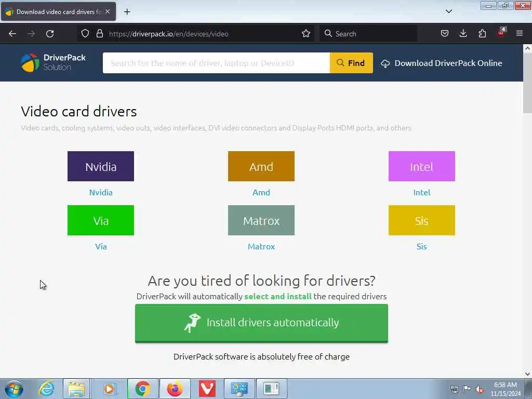Open the purple Nvidia tile
Image resolution: width=532 pixels, height=399 pixels.
tap(101, 166)
